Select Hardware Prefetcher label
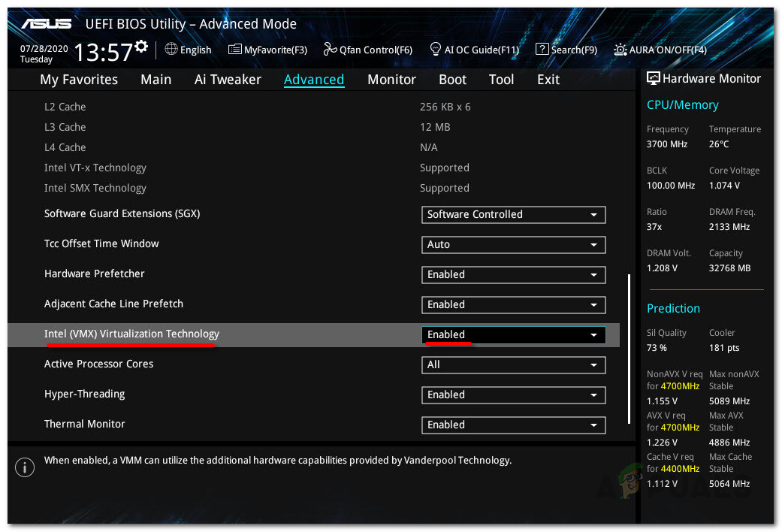 pyautogui.click(x=94, y=274)
